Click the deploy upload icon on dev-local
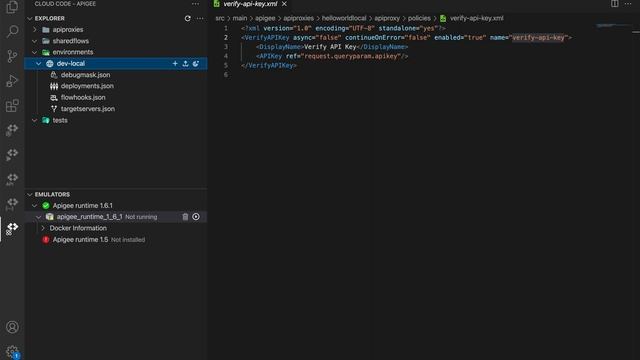Viewport: 640px width, 360px height. click(185, 64)
